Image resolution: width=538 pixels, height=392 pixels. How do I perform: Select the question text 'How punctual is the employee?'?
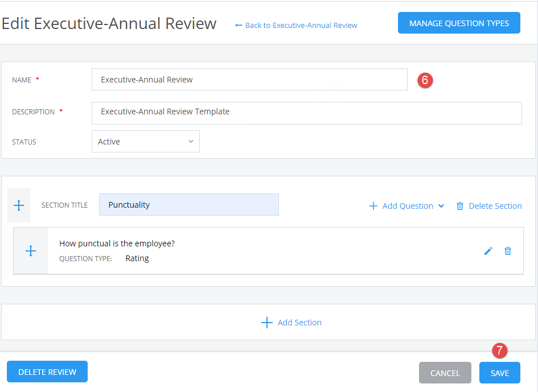(x=117, y=244)
